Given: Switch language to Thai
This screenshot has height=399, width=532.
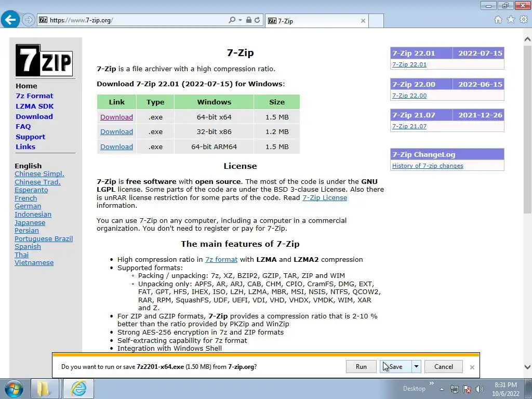Looking at the screenshot, I should coord(22,255).
